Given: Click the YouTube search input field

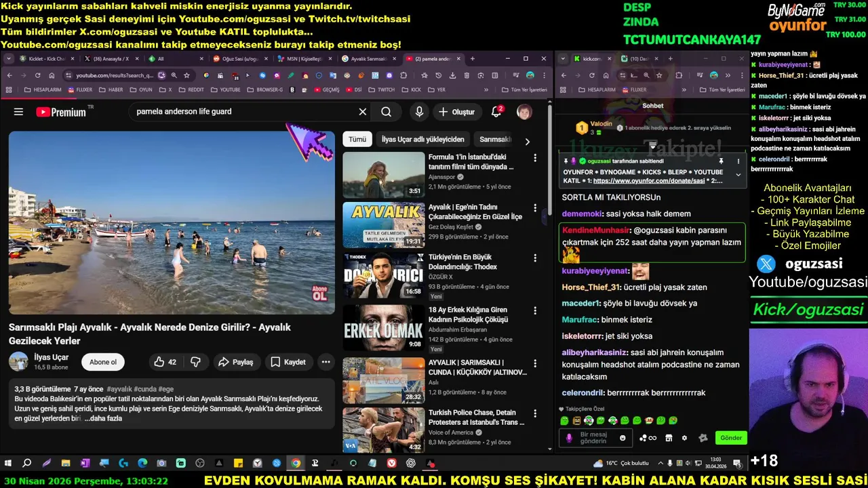Looking at the screenshot, I should pyautogui.click(x=245, y=112).
